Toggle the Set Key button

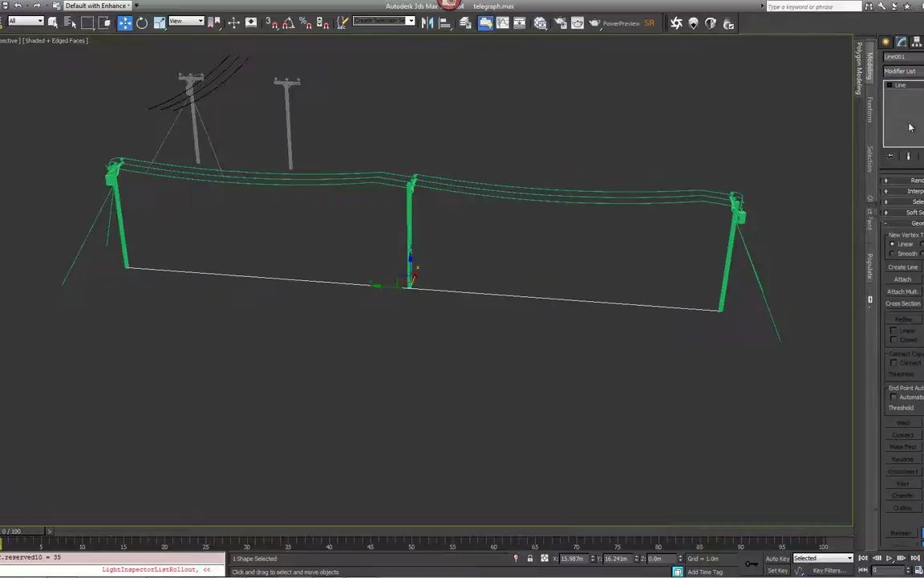click(x=777, y=570)
